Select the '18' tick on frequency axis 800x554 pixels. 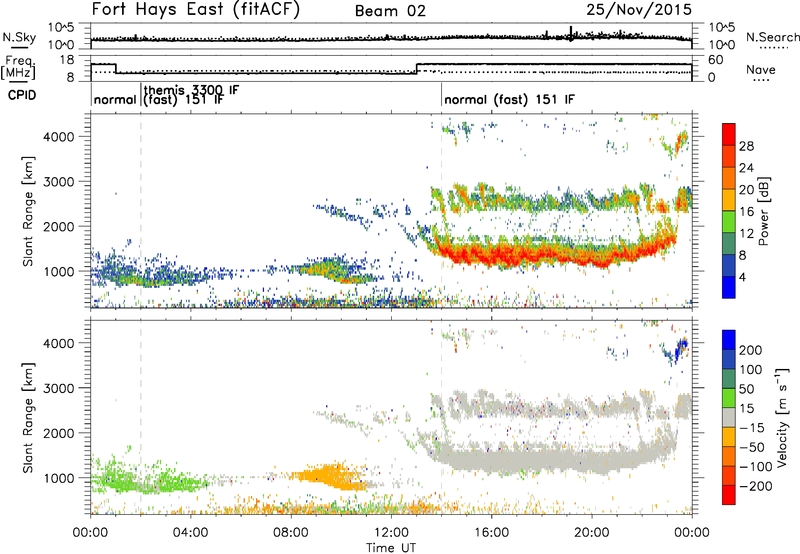coord(66,60)
